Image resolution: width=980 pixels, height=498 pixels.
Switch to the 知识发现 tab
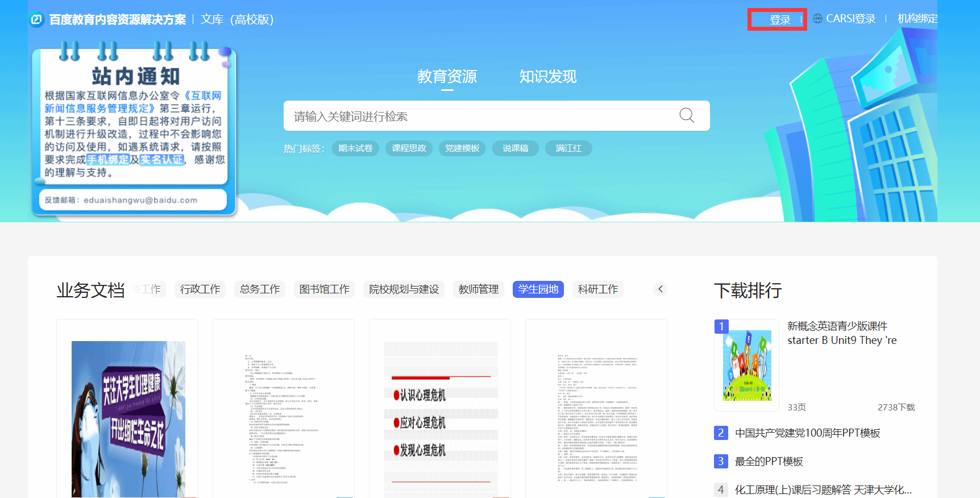547,77
